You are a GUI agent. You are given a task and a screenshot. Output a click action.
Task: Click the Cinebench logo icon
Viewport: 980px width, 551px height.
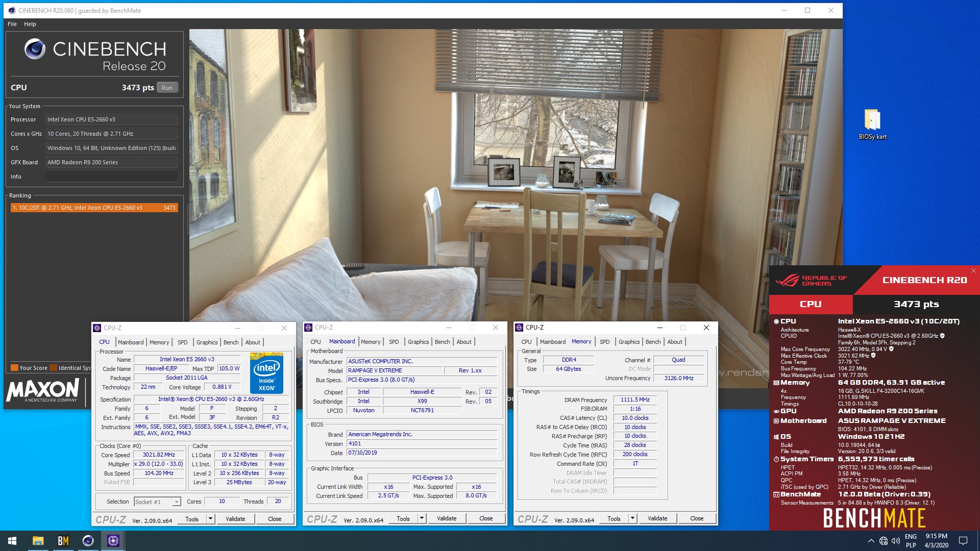(x=35, y=49)
